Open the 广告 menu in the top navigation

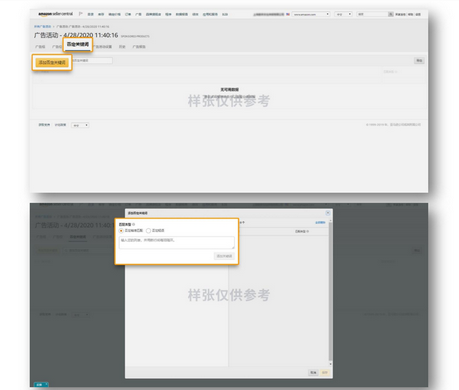click(x=138, y=14)
